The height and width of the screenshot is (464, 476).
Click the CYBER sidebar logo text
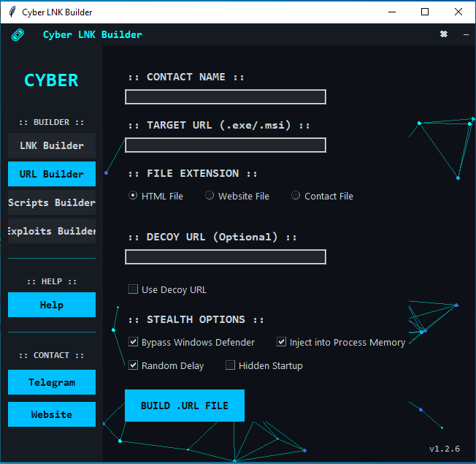(51, 80)
